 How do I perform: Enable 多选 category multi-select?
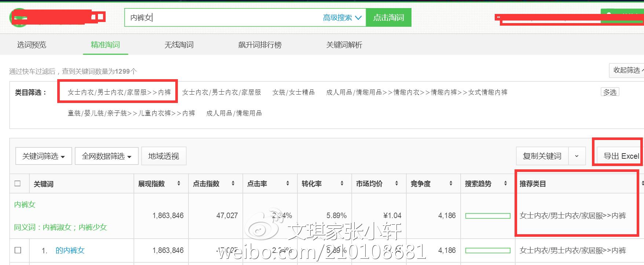[610, 92]
